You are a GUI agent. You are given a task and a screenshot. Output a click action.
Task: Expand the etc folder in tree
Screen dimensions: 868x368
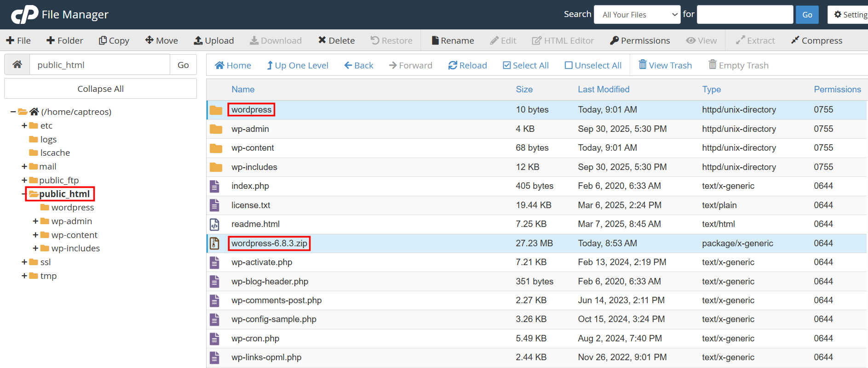click(x=24, y=125)
